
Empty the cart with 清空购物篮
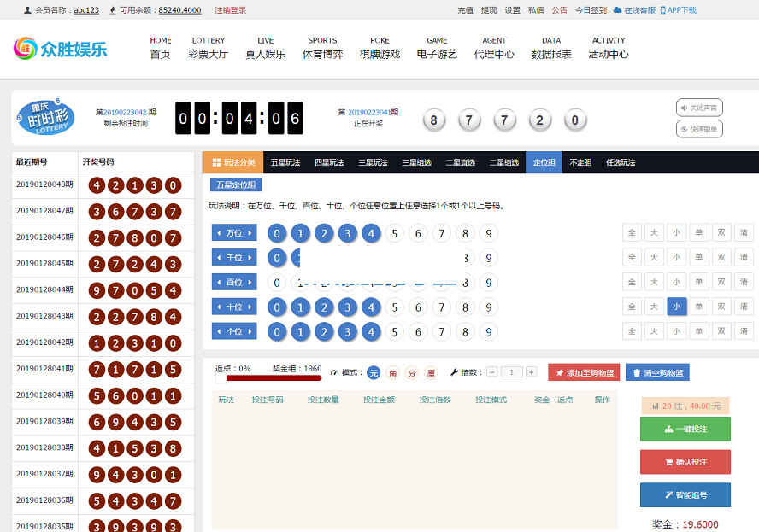point(657,372)
